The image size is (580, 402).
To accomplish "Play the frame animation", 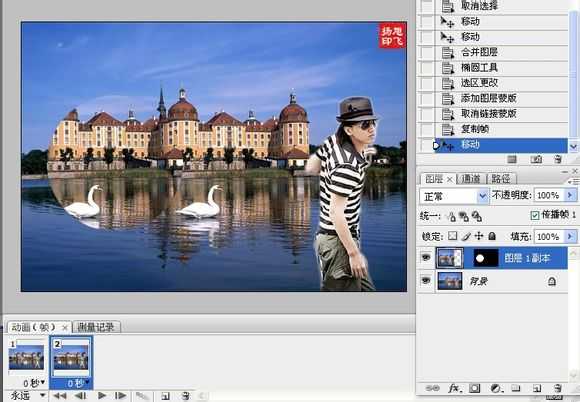I will (102, 396).
